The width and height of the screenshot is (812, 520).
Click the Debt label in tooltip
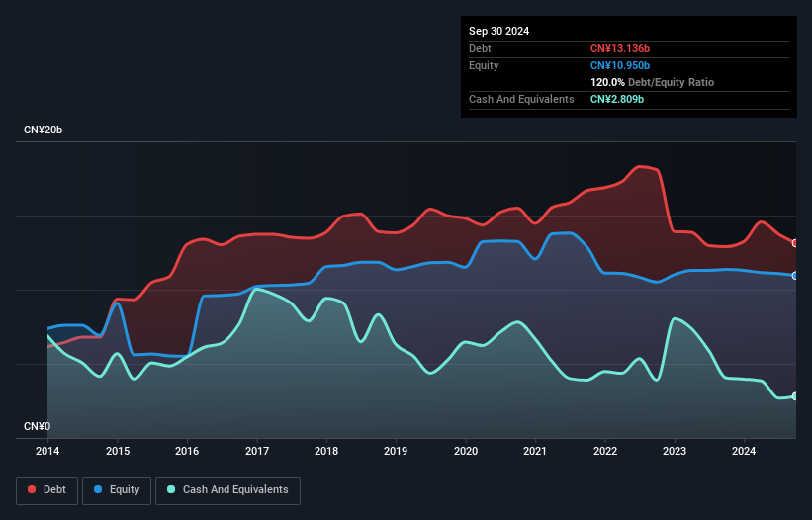point(480,48)
